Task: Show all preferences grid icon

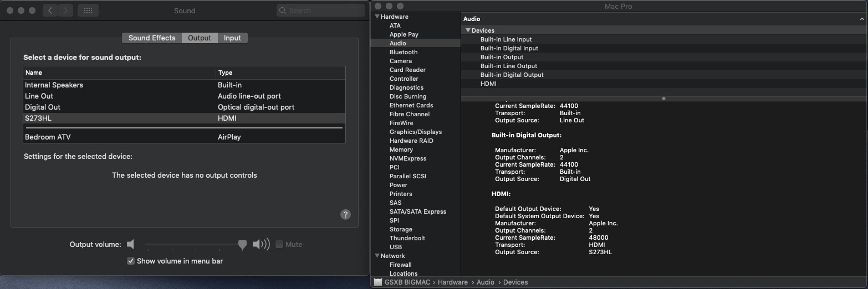Action: point(89,11)
